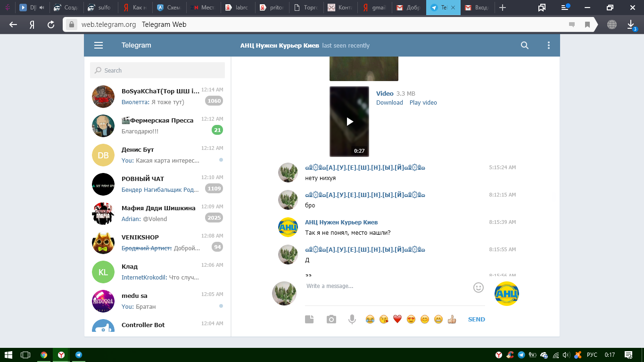Focus the chat list Search field
644x362 pixels.
pyautogui.click(x=157, y=70)
